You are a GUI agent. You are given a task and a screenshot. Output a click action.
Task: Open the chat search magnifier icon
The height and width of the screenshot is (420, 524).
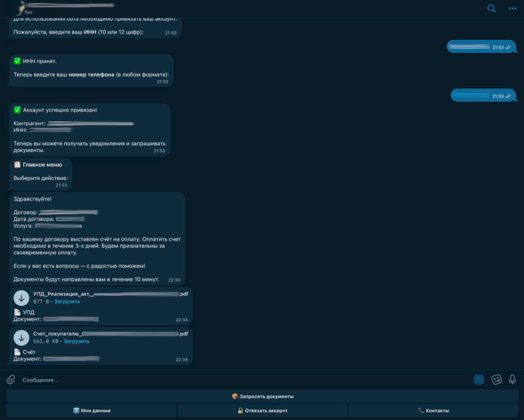pos(491,8)
